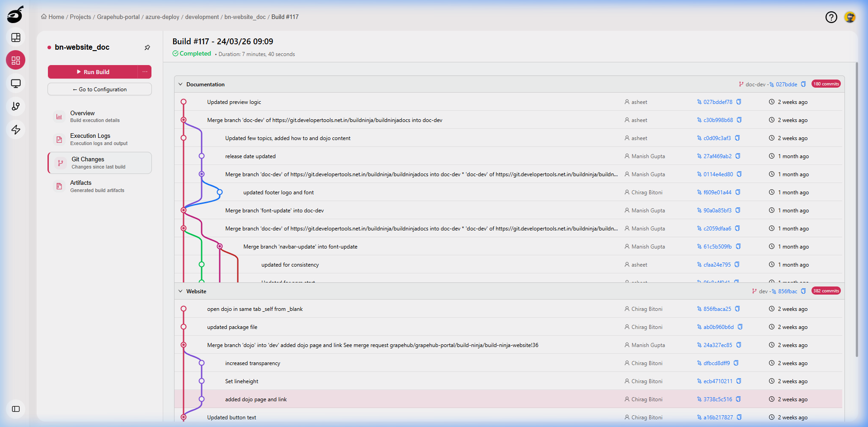Click the user avatar in the top right
This screenshot has height=427, width=868.
(x=850, y=17)
